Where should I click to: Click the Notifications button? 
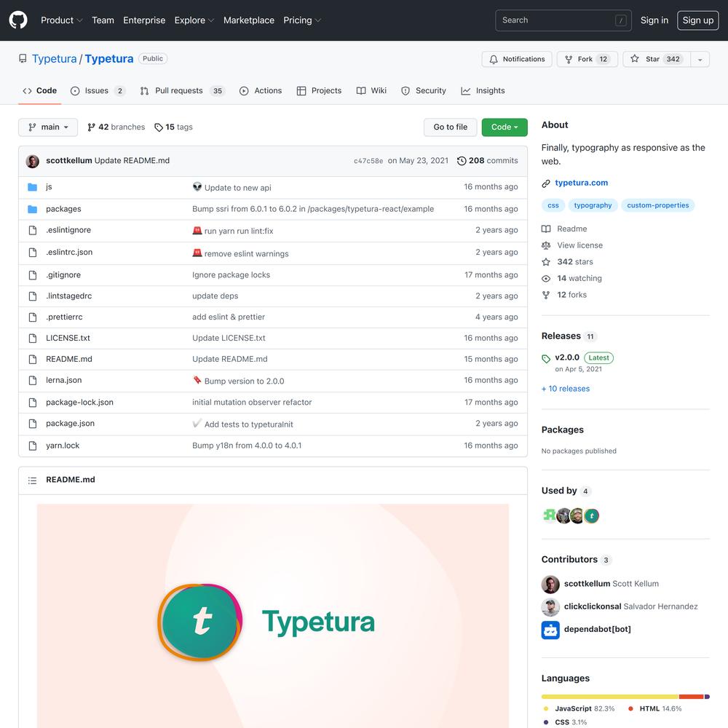[x=517, y=60]
